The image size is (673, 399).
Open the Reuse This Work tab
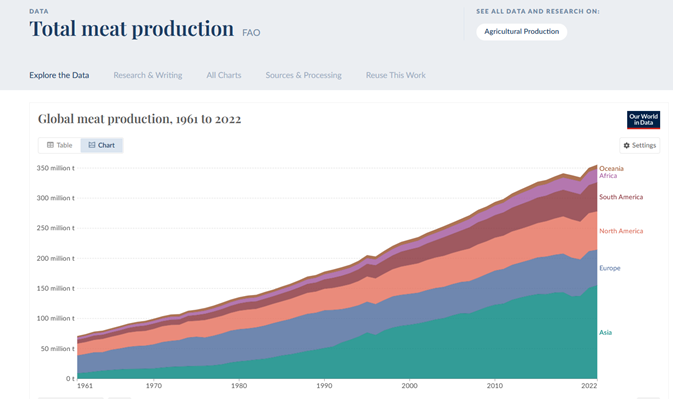click(395, 75)
